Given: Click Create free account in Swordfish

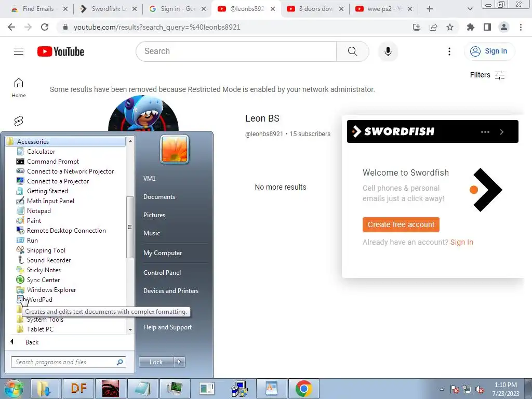Looking at the screenshot, I should coord(401,224).
